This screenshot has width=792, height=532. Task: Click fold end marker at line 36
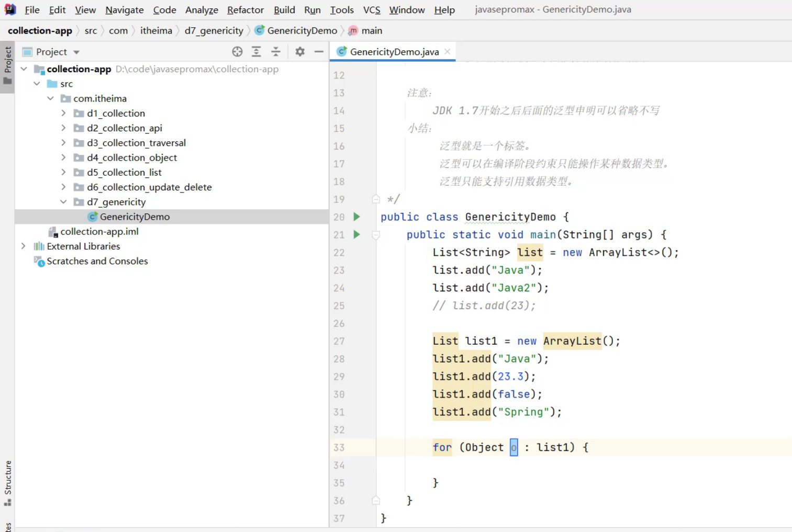pyautogui.click(x=376, y=501)
